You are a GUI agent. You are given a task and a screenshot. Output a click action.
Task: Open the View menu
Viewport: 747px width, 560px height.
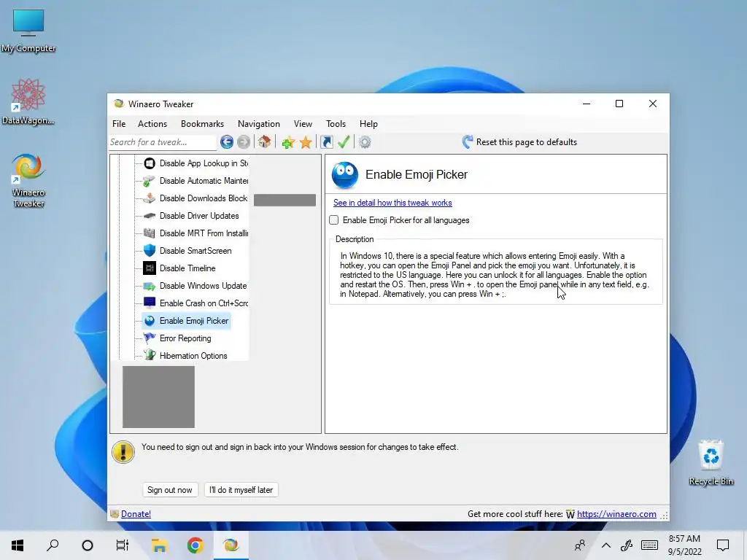tap(303, 124)
